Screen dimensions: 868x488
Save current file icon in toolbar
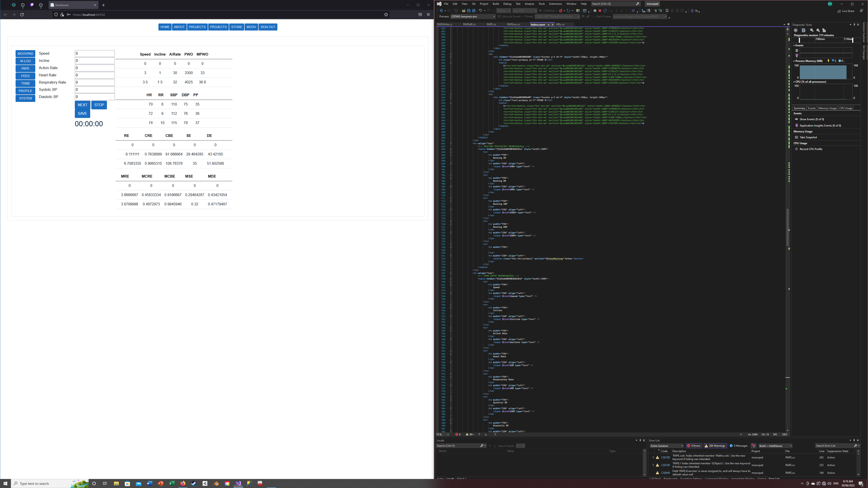469,10
